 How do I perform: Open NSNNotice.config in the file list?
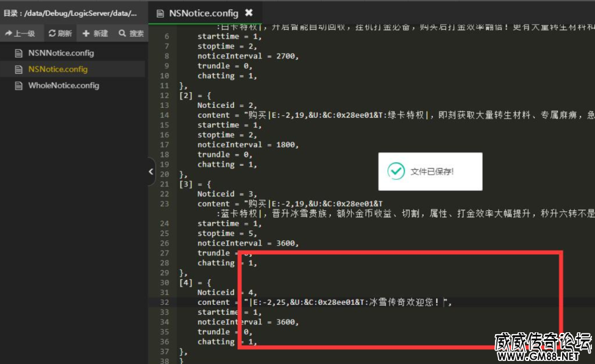pos(61,53)
